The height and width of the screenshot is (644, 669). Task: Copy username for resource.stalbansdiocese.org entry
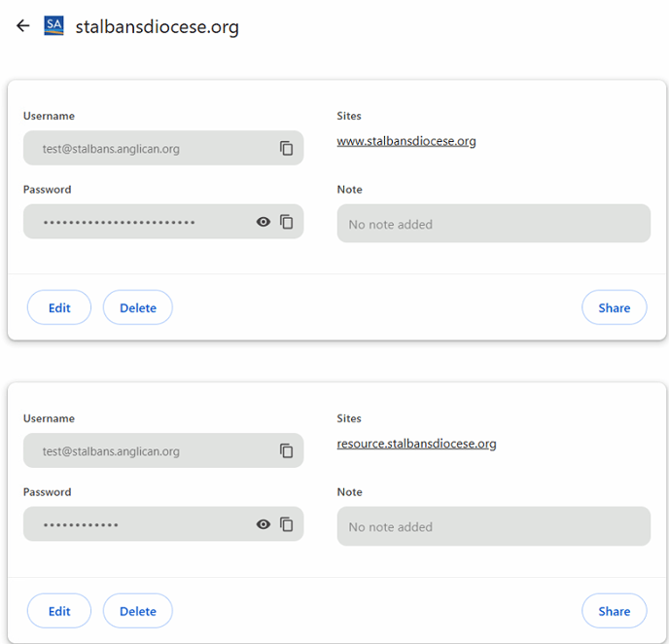point(286,450)
